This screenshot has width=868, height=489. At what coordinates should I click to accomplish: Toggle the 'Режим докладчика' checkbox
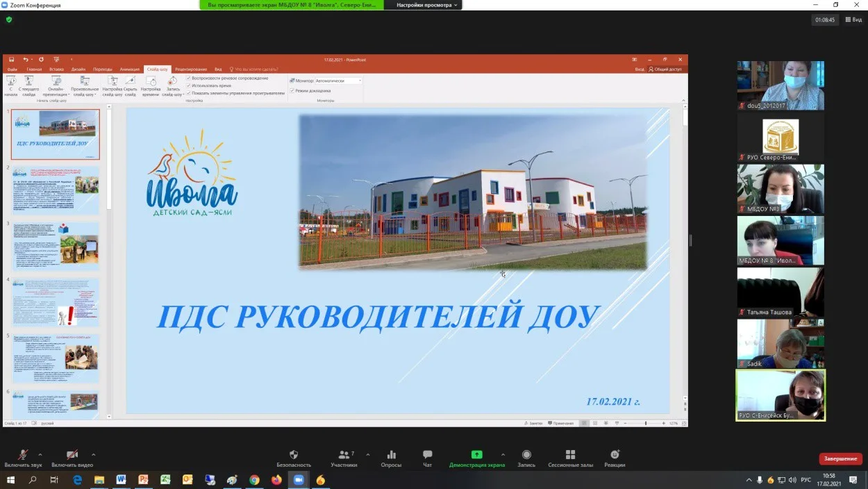292,91
